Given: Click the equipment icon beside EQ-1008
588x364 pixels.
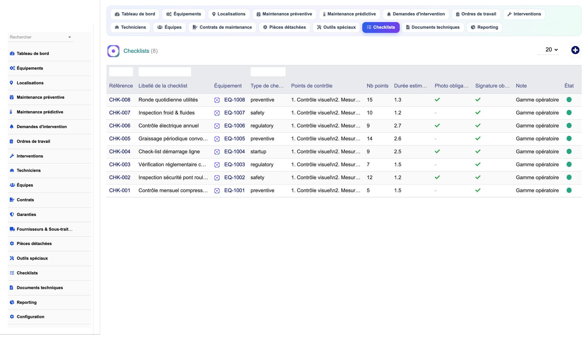Looking at the screenshot, I should click(x=217, y=100).
